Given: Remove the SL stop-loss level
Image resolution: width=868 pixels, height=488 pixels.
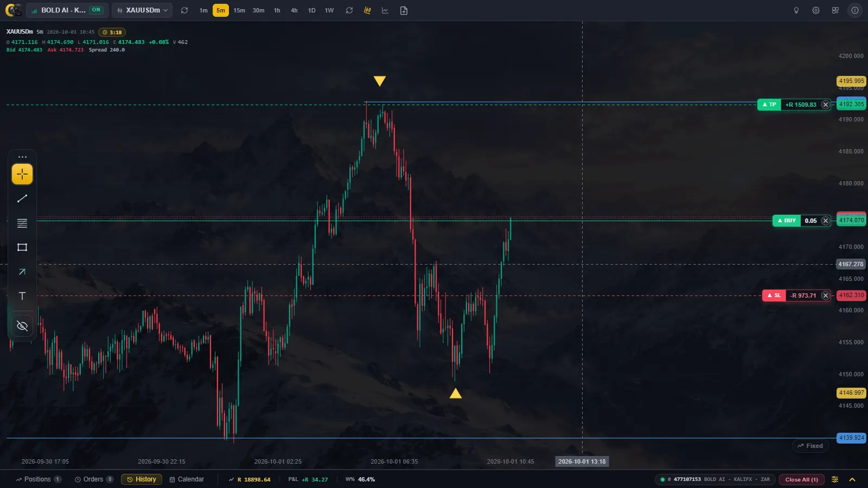Looking at the screenshot, I should (826, 296).
